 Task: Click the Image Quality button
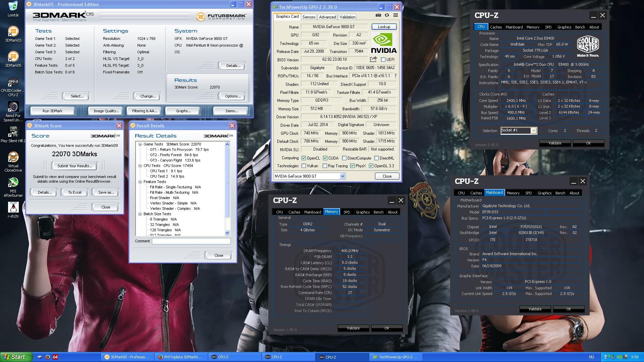pos(106,111)
